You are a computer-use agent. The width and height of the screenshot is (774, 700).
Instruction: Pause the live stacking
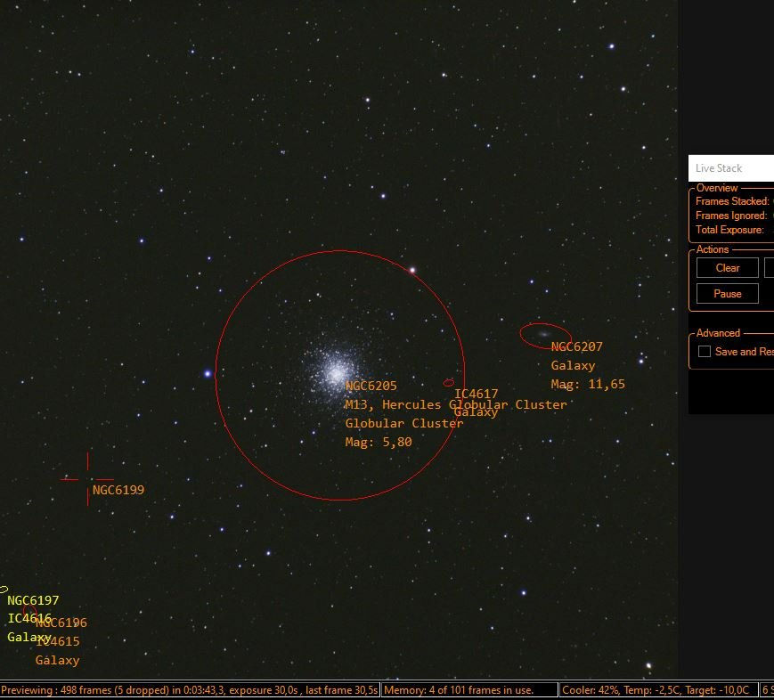click(728, 294)
